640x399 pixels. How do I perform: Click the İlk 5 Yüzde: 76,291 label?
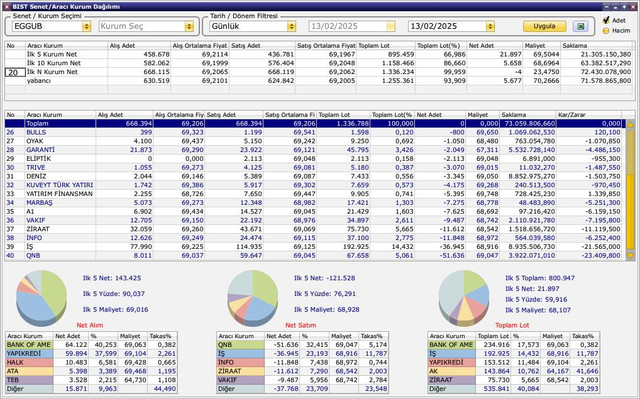click(x=324, y=294)
